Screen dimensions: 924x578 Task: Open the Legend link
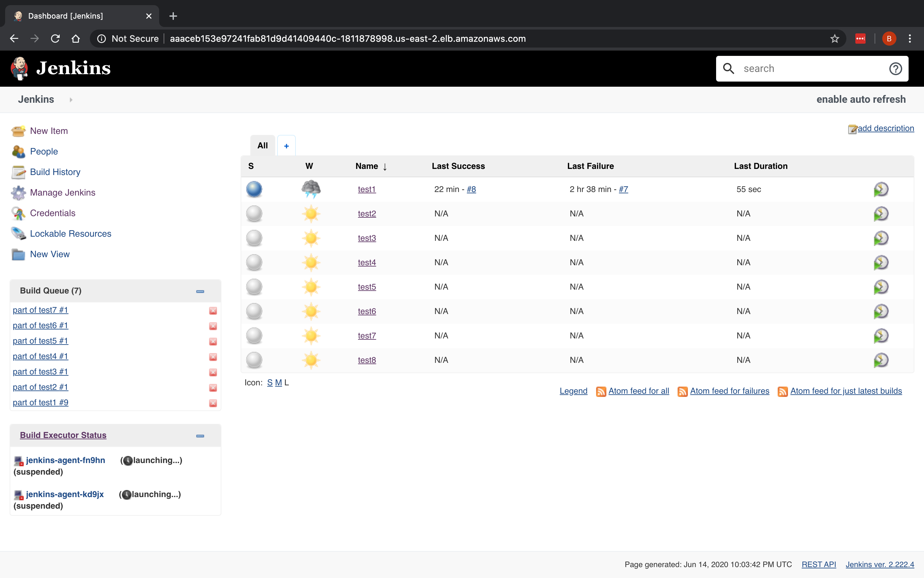click(x=574, y=391)
